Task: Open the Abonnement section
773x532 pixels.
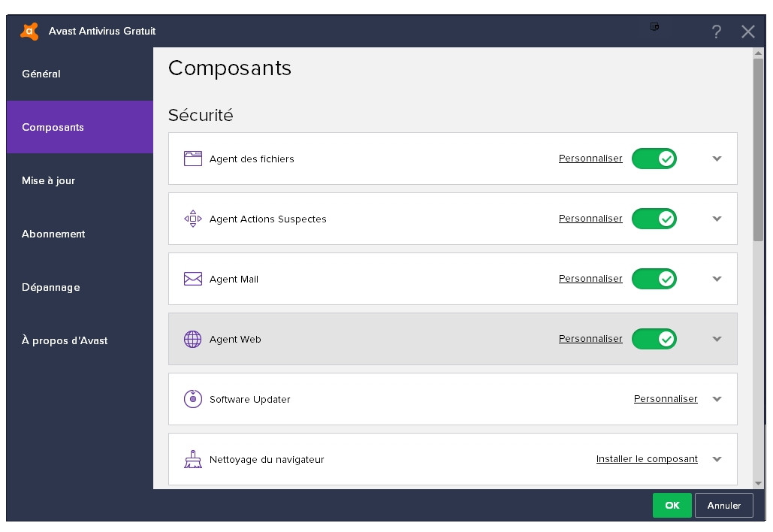Action: pyautogui.click(x=80, y=234)
